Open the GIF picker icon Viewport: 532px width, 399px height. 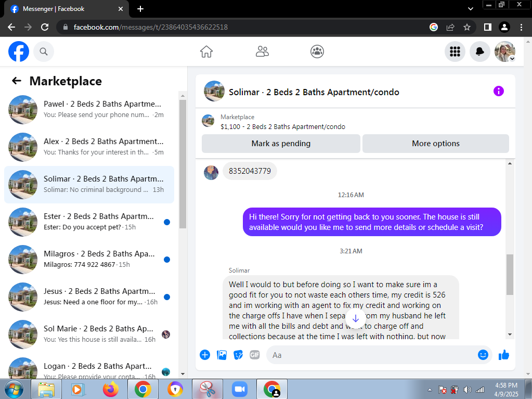[x=254, y=355]
